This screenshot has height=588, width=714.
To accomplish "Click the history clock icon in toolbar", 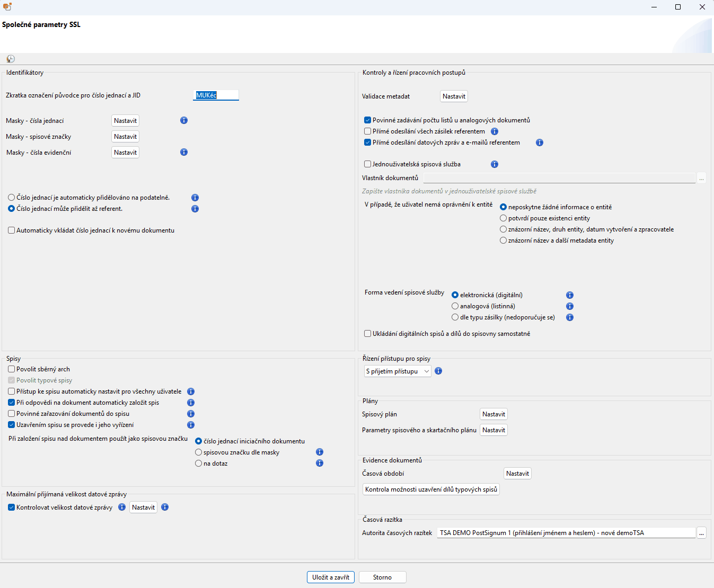I will tap(11, 59).
